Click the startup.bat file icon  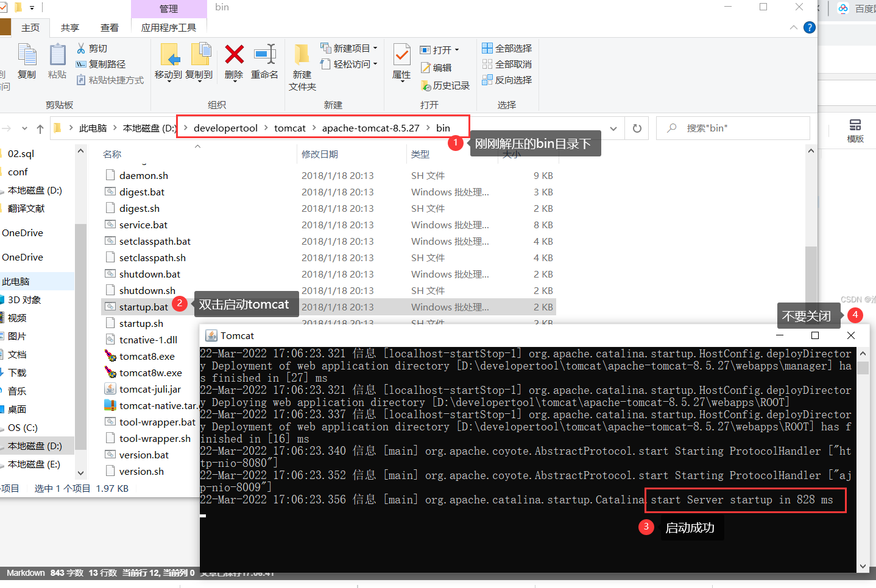click(110, 307)
